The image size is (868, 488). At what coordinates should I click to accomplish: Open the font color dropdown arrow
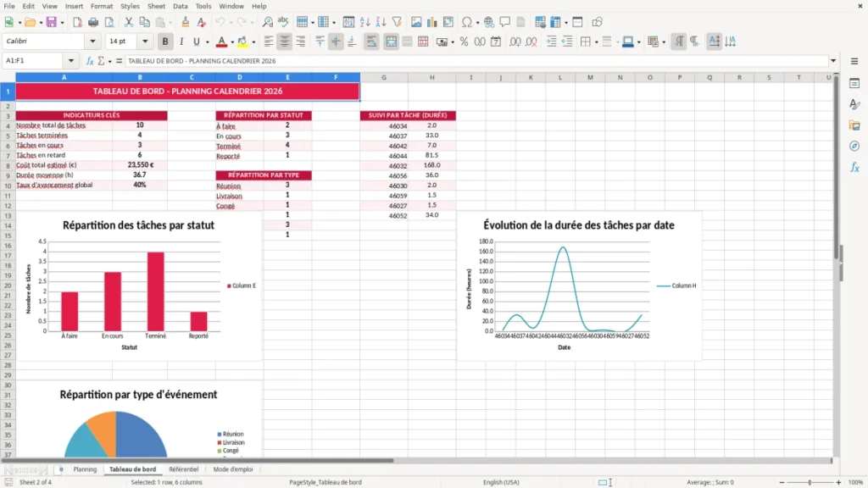pyautogui.click(x=232, y=42)
